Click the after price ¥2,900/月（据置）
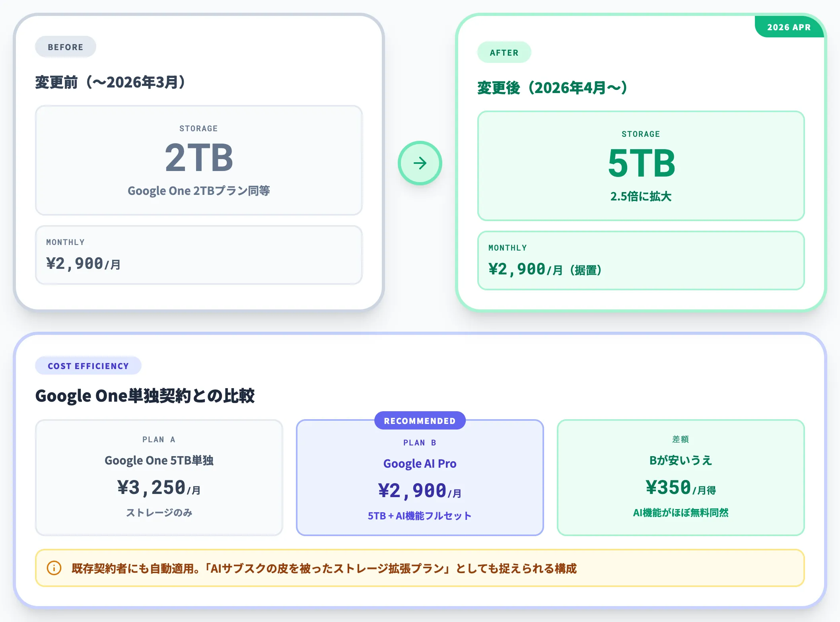This screenshot has width=840, height=622. (545, 269)
